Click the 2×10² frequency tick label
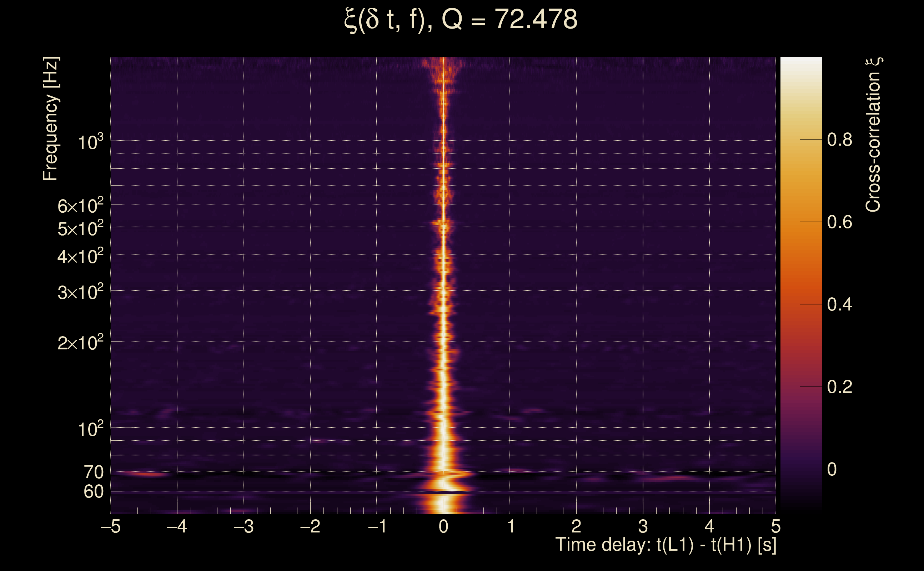This screenshot has width=924, height=571. pos(80,343)
